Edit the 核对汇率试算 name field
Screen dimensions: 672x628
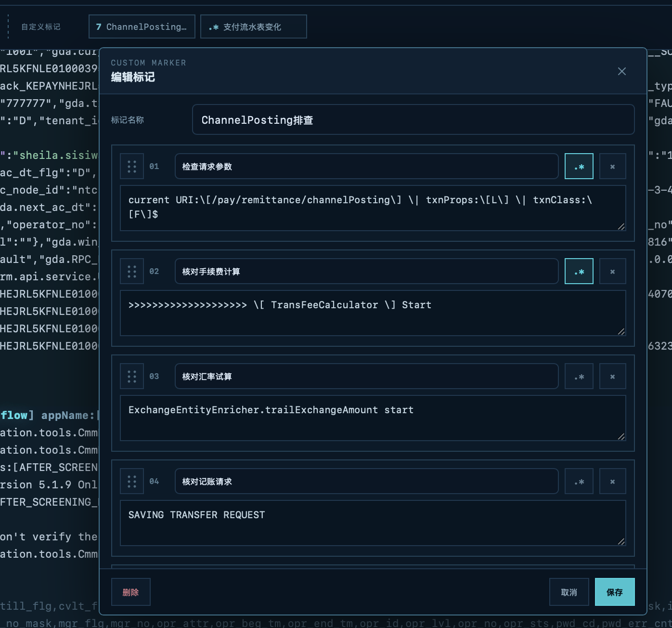click(x=367, y=377)
